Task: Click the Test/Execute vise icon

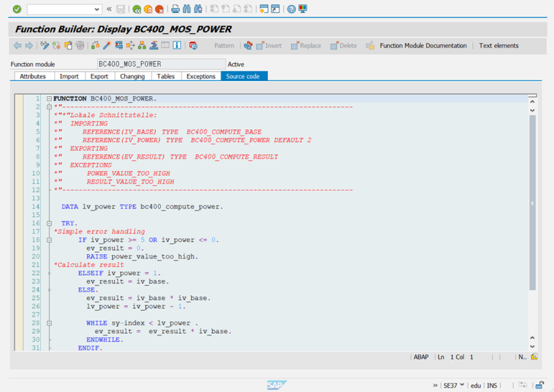Action: [118, 45]
